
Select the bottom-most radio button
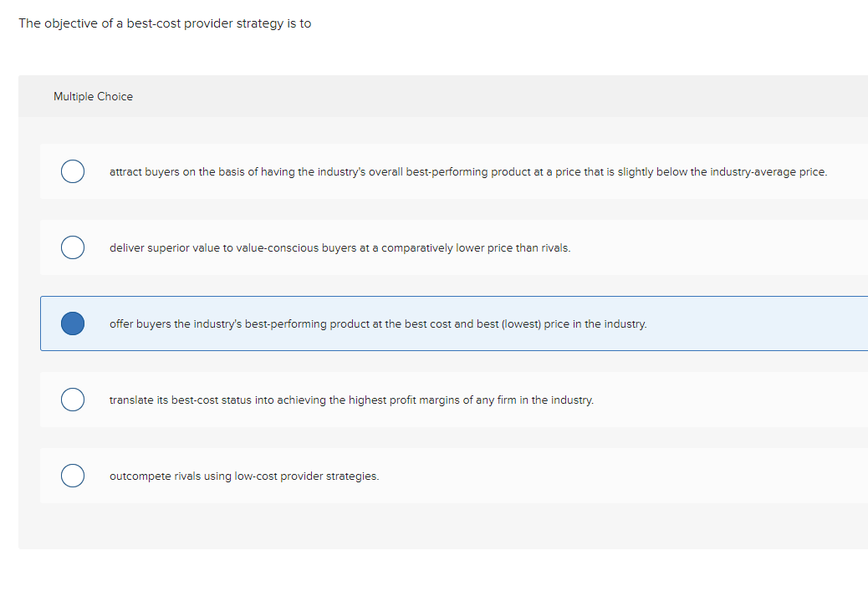click(73, 476)
